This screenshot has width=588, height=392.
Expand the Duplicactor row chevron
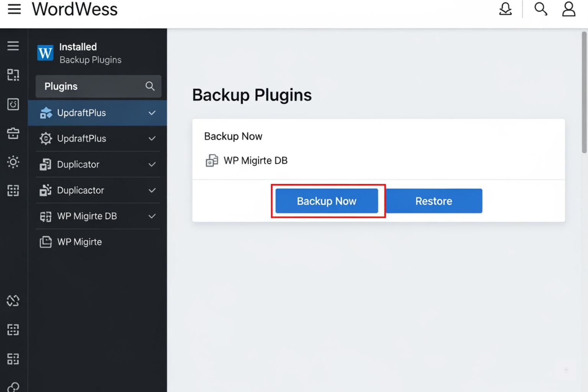click(x=152, y=190)
